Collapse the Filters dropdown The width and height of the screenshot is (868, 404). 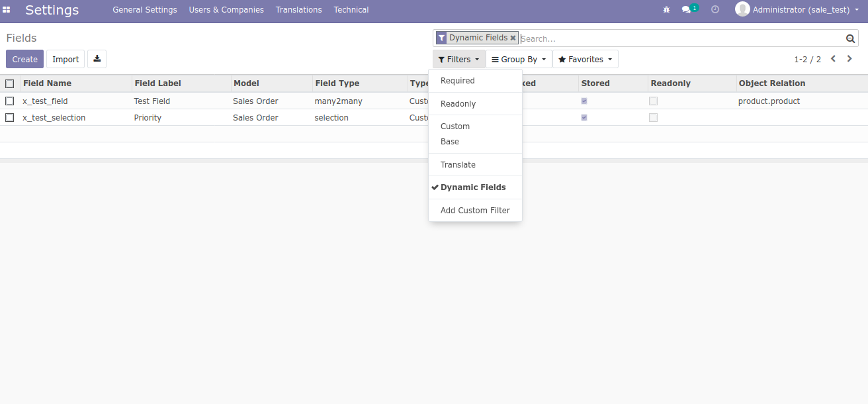[x=458, y=60]
